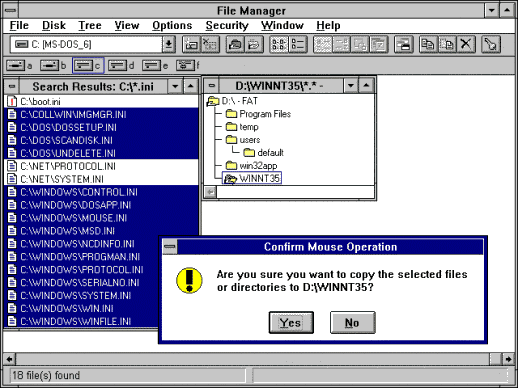The height and width of the screenshot is (388, 518).
Task: Open the Window menu
Action: [x=282, y=25]
